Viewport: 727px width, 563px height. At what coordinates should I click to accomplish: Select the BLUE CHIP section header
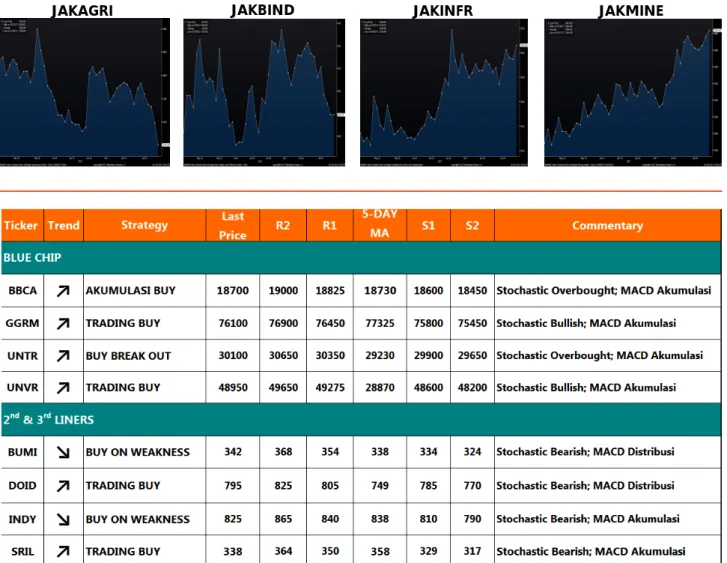coord(361,258)
